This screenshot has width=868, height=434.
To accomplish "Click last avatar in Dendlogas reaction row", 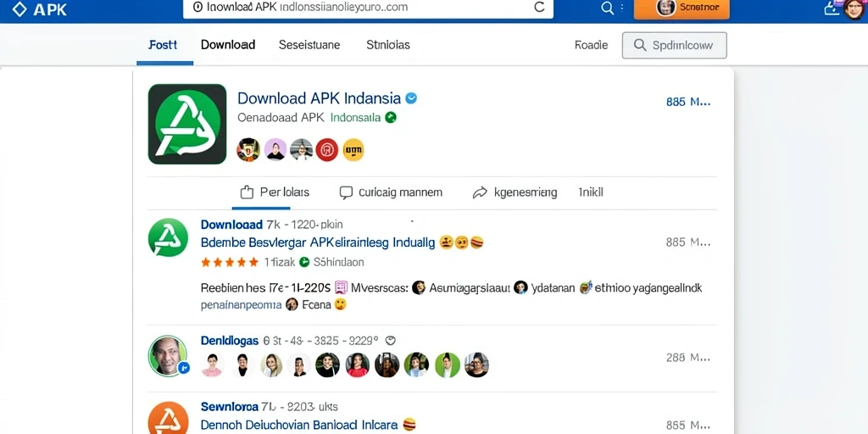I will coord(476,365).
